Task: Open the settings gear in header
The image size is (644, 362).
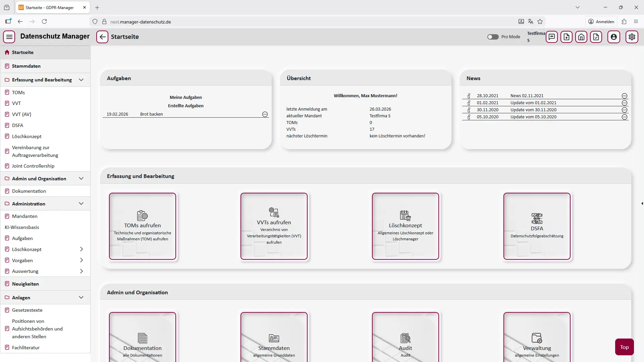Action: click(x=632, y=37)
